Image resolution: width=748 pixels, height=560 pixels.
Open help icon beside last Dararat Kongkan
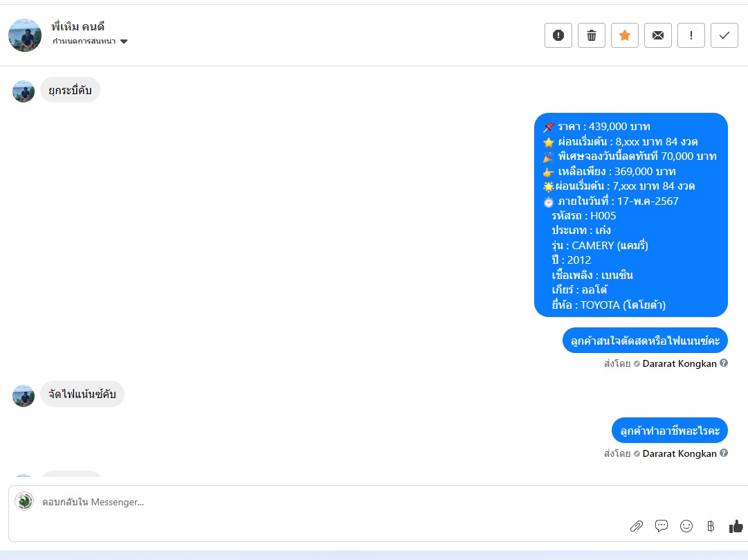pos(724,453)
